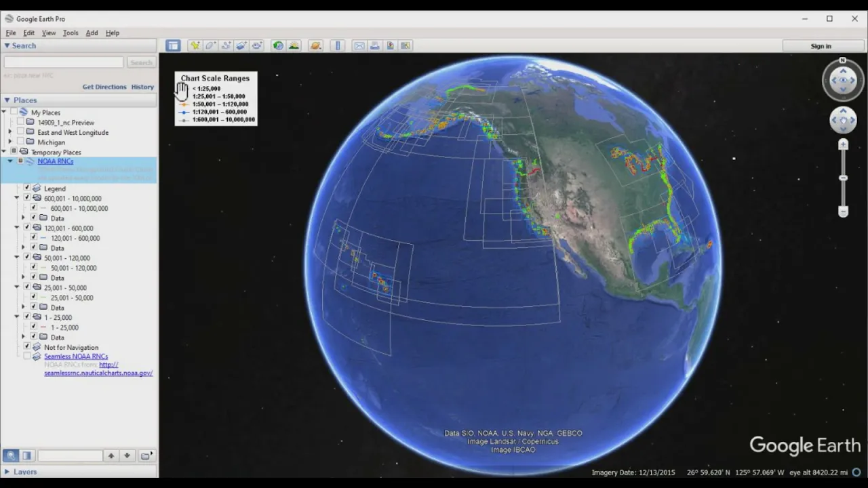Uncheck the 25,001 - 50,000 folder checkbox
The height and width of the screenshot is (488, 868).
point(27,287)
